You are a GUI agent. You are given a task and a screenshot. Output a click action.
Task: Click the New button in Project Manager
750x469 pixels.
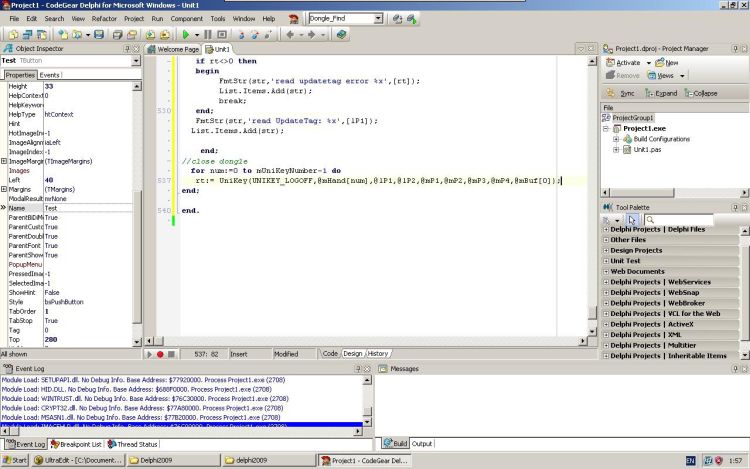pos(667,63)
